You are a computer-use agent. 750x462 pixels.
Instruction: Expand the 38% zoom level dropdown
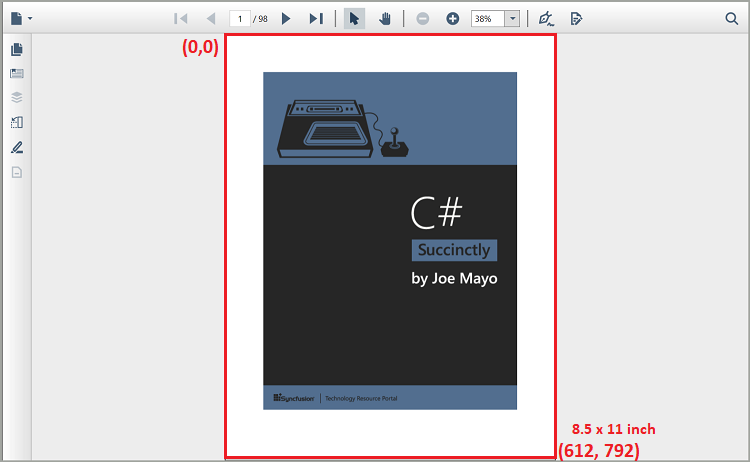click(x=512, y=18)
